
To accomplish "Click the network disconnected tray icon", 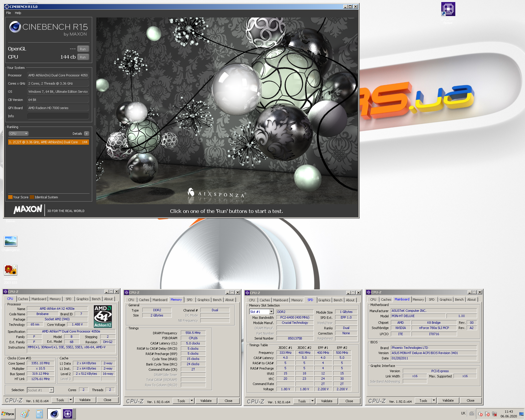I will tap(494, 414).
